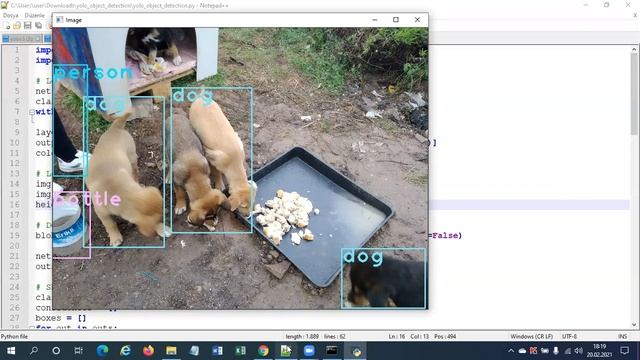Open Task View from the taskbar
Viewport: 640px width, 360px height.
[x=78, y=351]
